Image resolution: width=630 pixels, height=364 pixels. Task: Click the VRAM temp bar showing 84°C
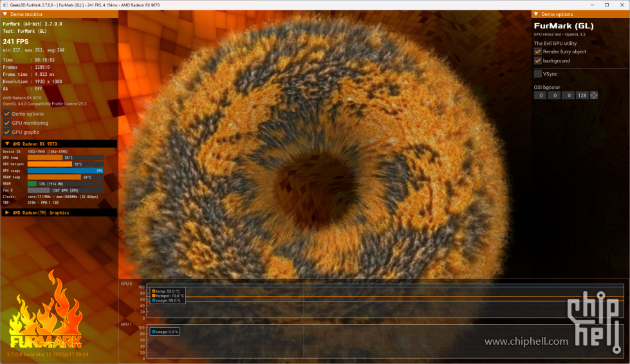(x=66, y=177)
